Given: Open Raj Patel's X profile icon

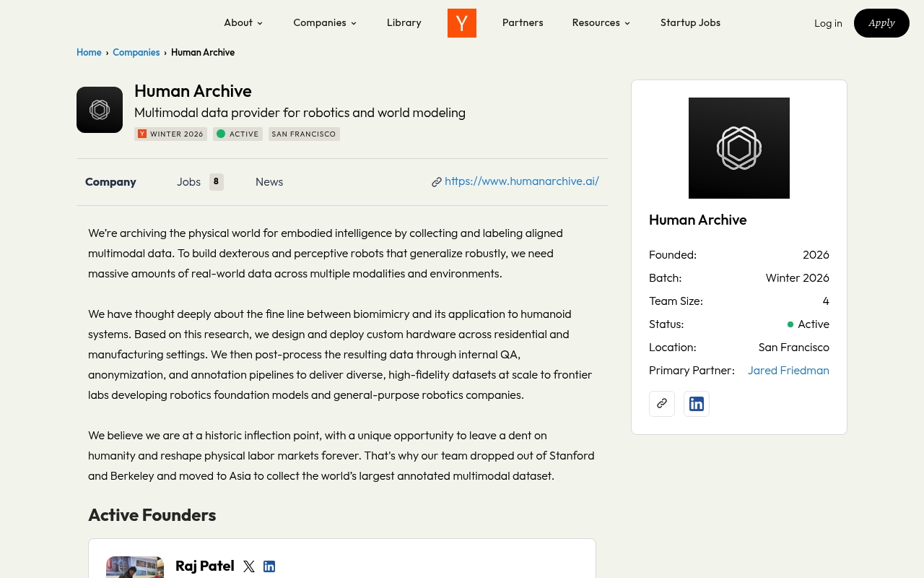Looking at the screenshot, I should tap(249, 566).
